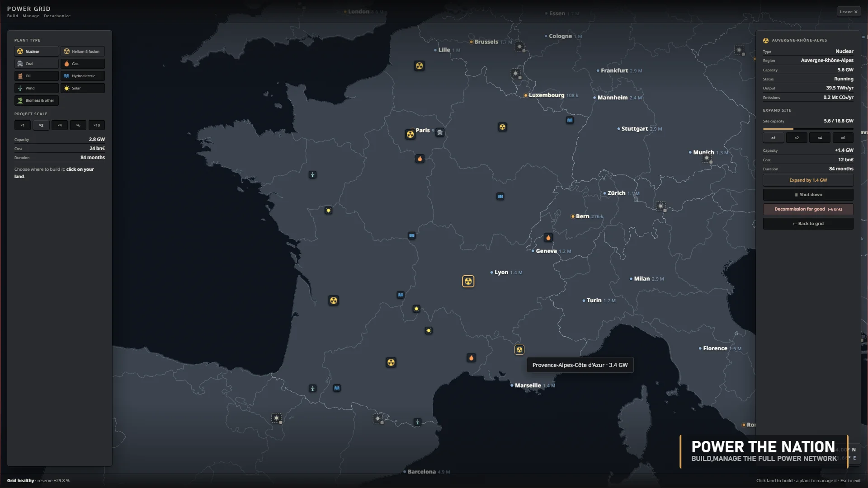Click the 39.5 TWh/yr output value

pyautogui.click(x=840, y=88)
